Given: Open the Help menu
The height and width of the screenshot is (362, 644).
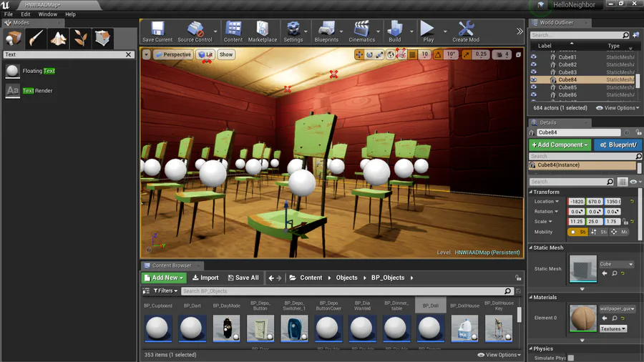Looking at the screenshot, I should click(x=70, y=14).
